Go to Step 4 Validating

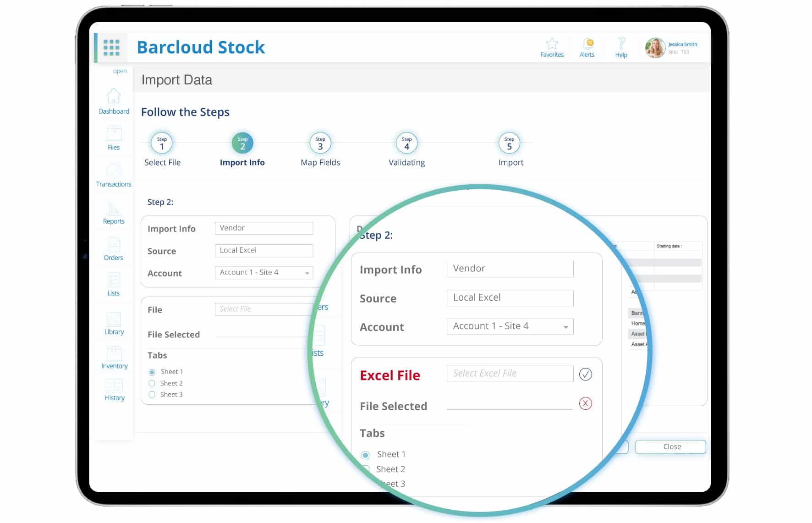[407, 149]
